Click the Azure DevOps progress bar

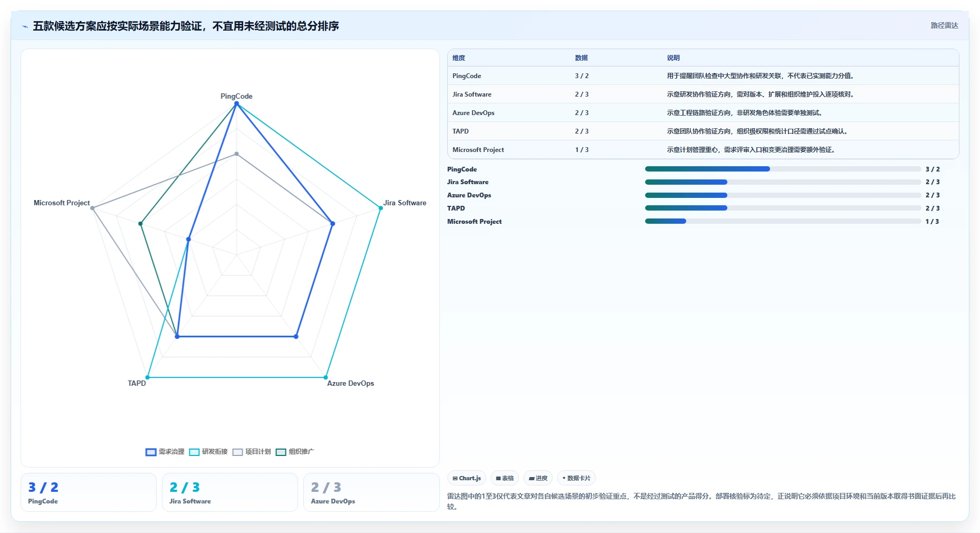[x=783, y=195]
